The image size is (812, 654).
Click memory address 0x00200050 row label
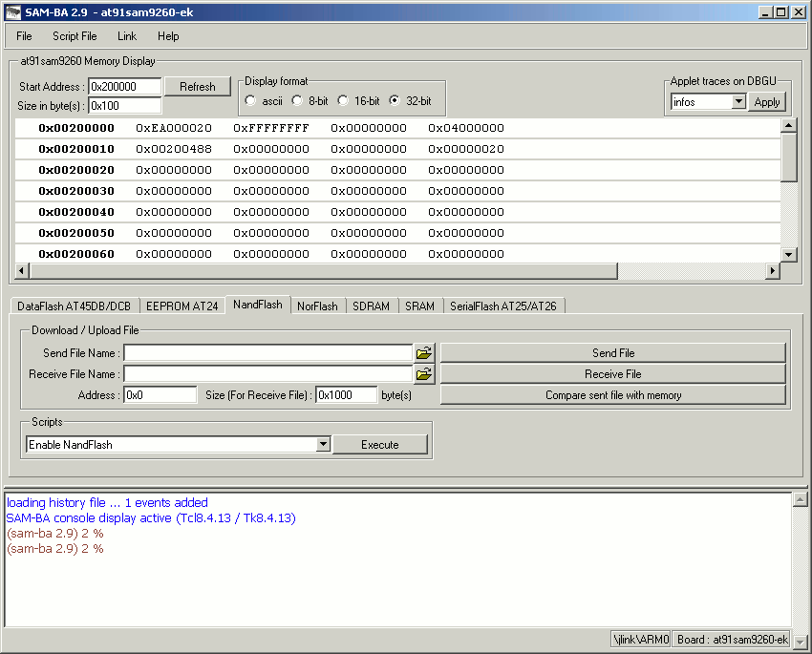tap(76, 233)
